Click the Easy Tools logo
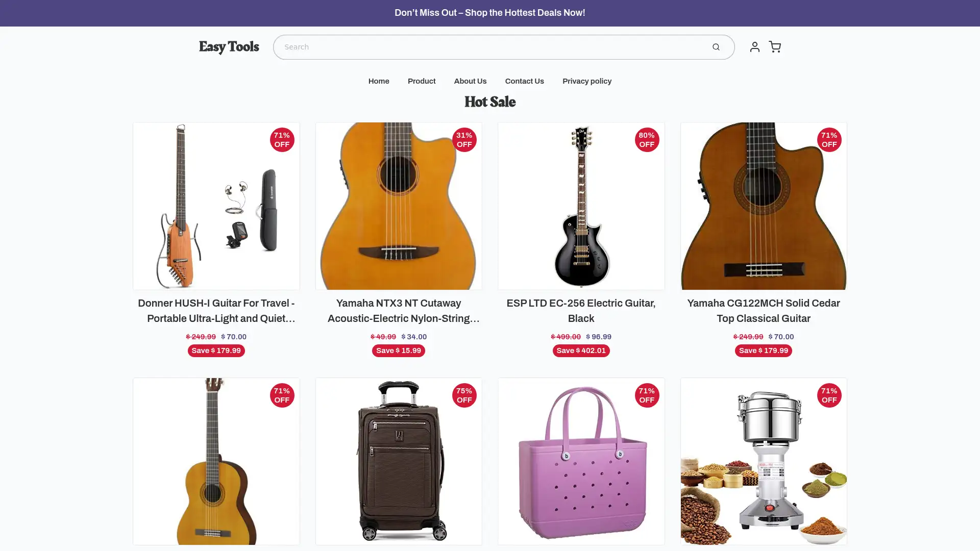The image size is (980, 551). pos(229,46)
